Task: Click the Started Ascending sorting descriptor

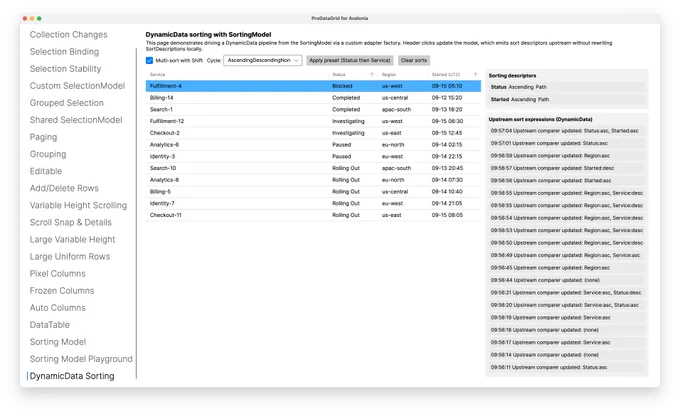Action: pos(566,99)
